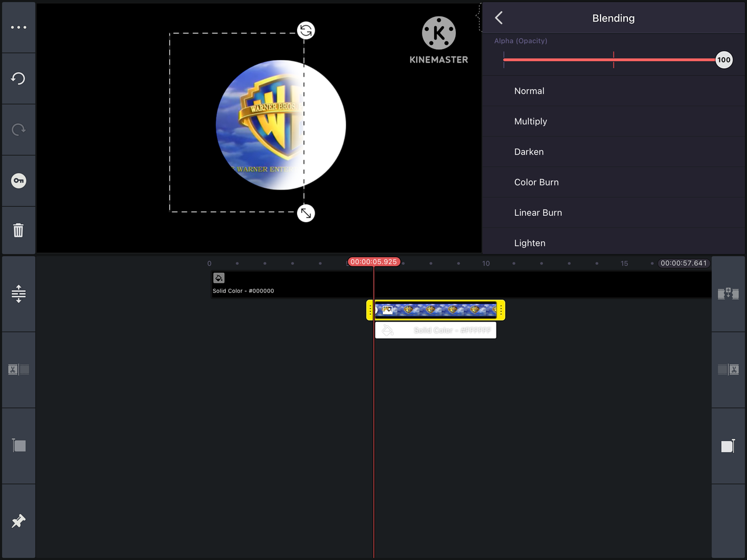
Task: Click the Alpha (Opacity) label
Action: (521, 41)
